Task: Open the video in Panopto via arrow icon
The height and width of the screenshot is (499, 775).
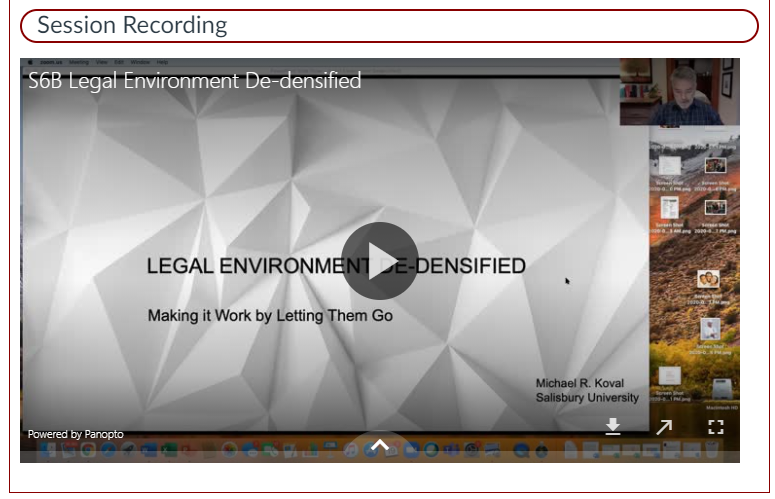Action: (x=664, y=427)
